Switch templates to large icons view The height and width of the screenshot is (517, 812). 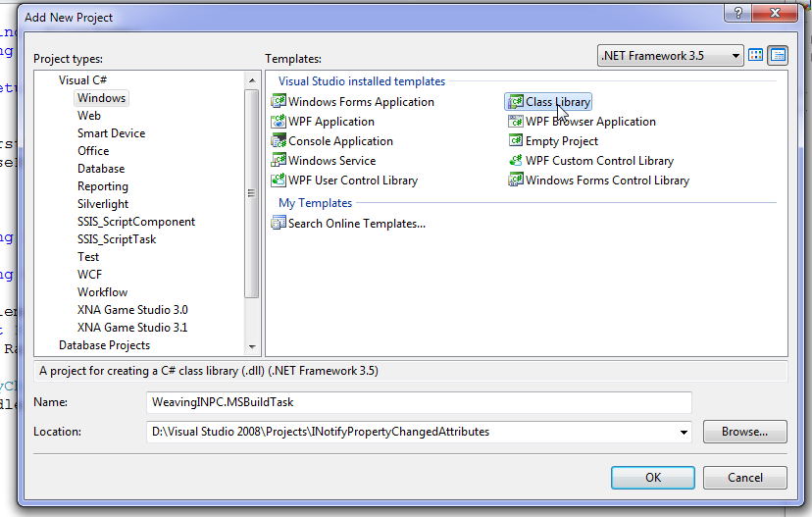(755, 55)
